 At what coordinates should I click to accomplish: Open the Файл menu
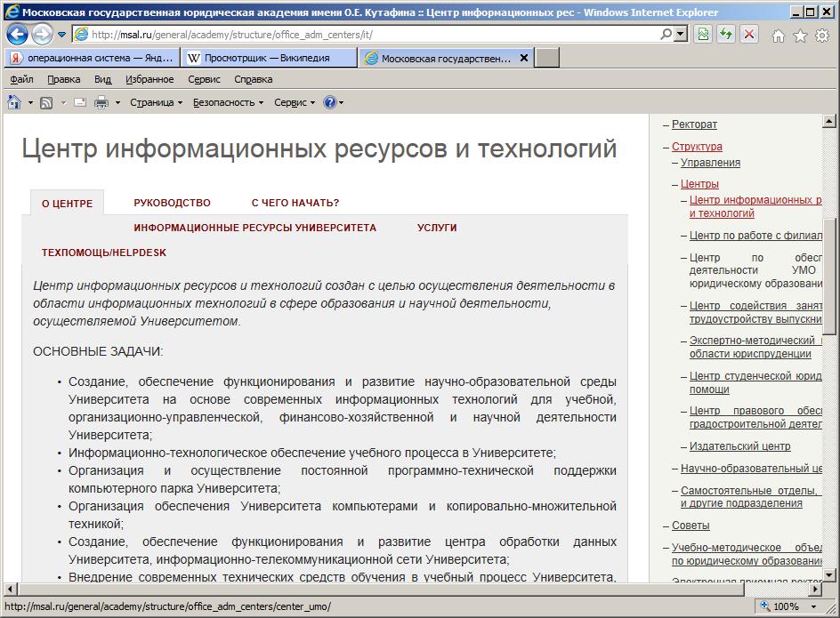pyautogui.click(x=21, y=79)
